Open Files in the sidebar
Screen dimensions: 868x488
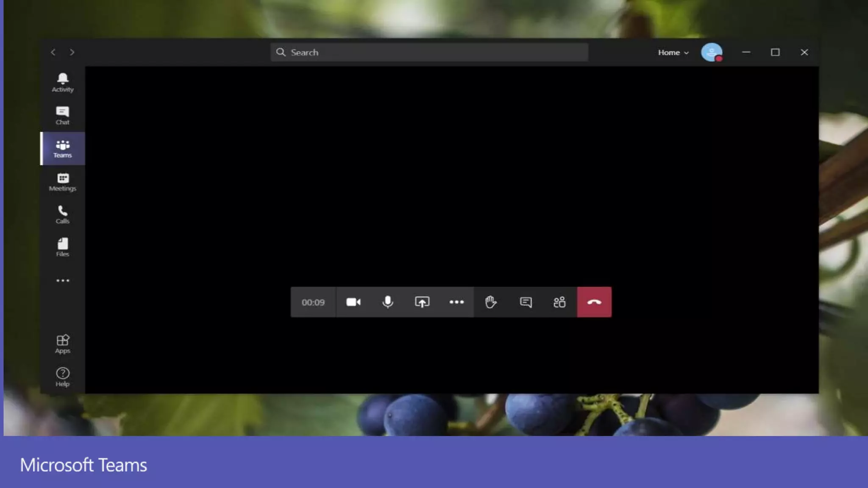63,247
